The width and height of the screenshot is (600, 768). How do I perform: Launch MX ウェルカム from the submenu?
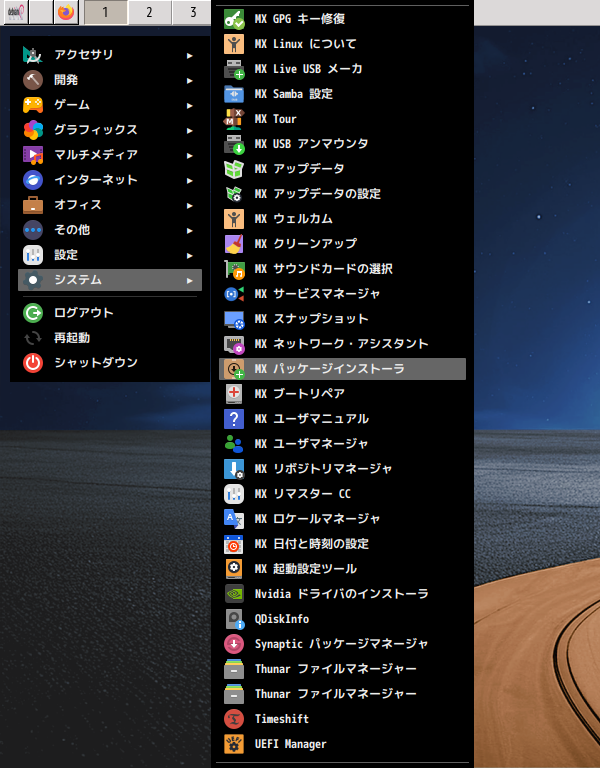342,219
